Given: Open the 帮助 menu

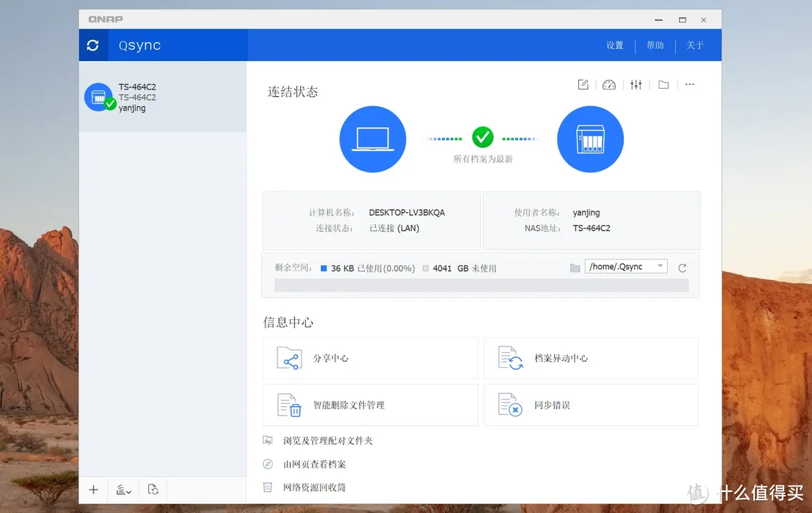Looking at the screenshot, I should click(655, 45).
